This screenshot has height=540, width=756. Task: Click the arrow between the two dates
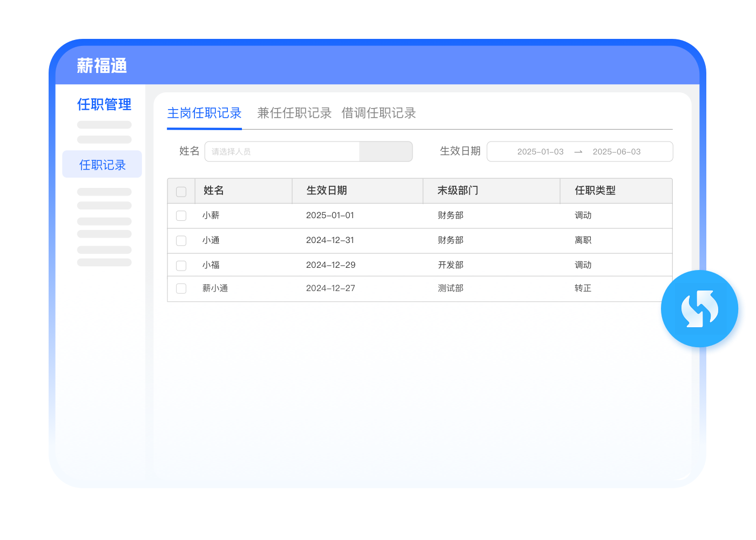point(578,152)
